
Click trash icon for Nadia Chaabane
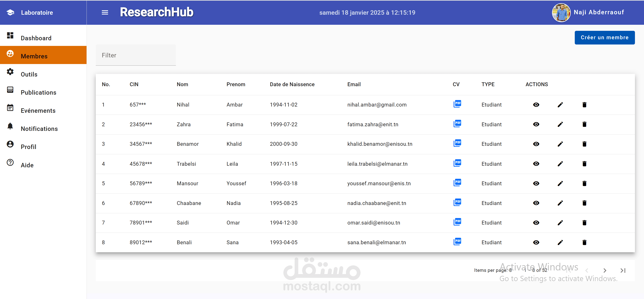coord(584,203)
